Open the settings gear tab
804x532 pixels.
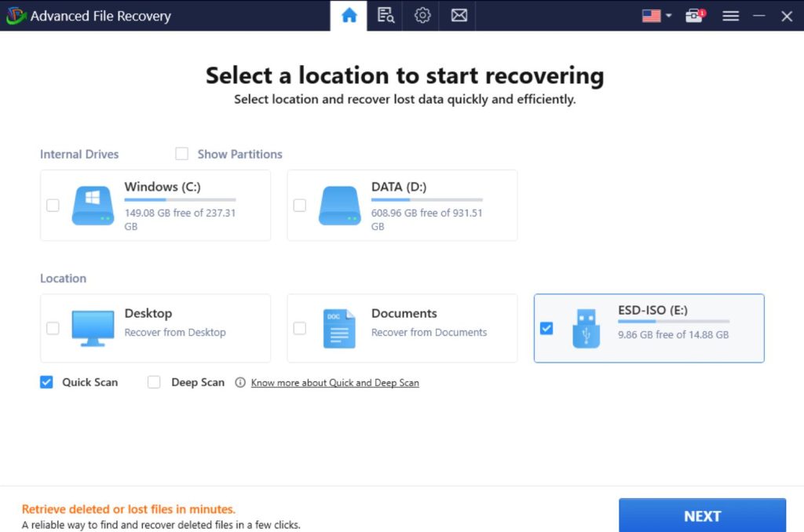tap(422, 16)
